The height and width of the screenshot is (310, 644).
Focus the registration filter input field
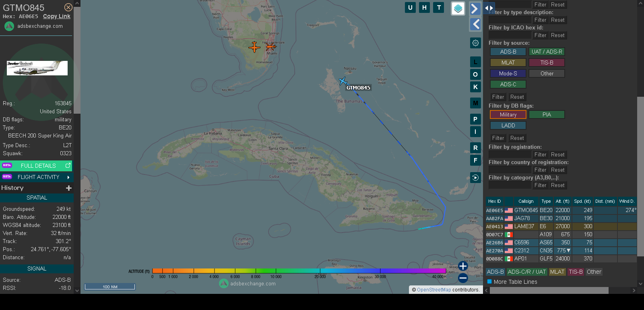pos(510,154)
